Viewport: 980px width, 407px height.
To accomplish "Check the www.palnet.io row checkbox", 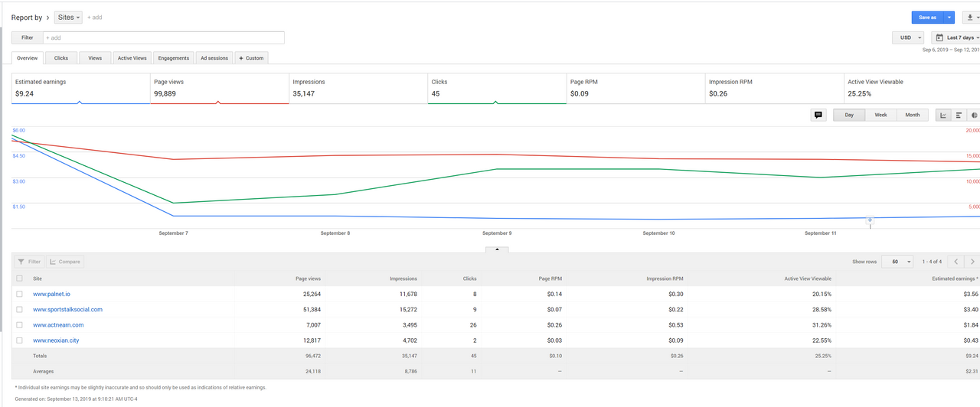I will coord(19,294).
